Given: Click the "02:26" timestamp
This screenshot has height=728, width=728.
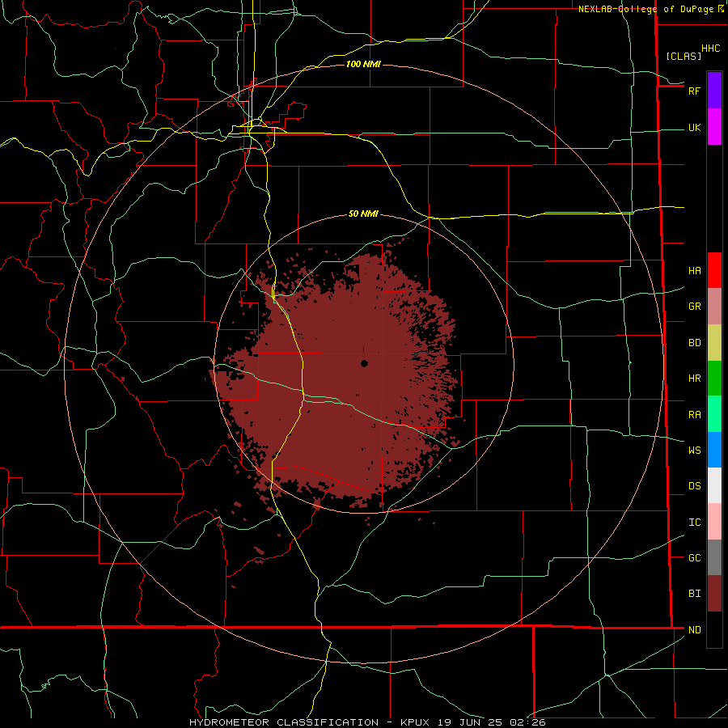Looking at the screenshot, I should click(528, 722).
